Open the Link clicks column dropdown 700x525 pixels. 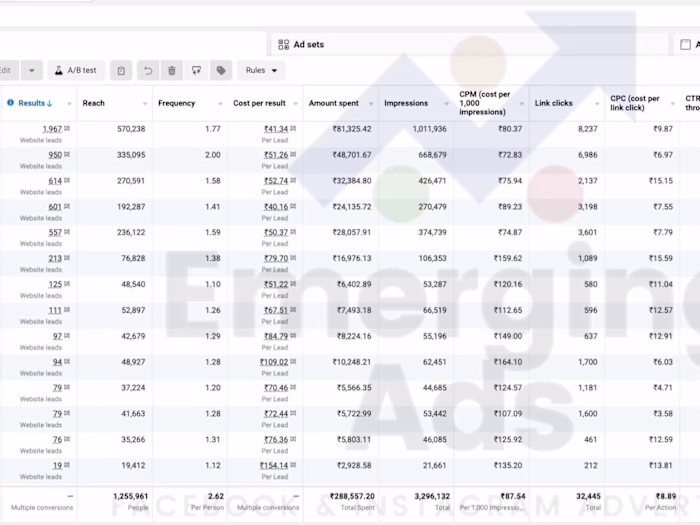[x=597, y=104]
